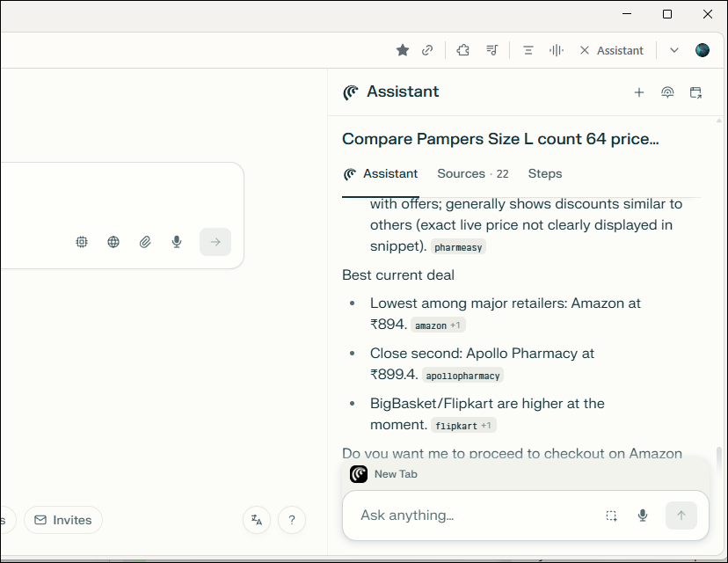Click the voice waveform icon in toolbar
The height and width of the screenshot is (563, 728).
pos(556,50)
